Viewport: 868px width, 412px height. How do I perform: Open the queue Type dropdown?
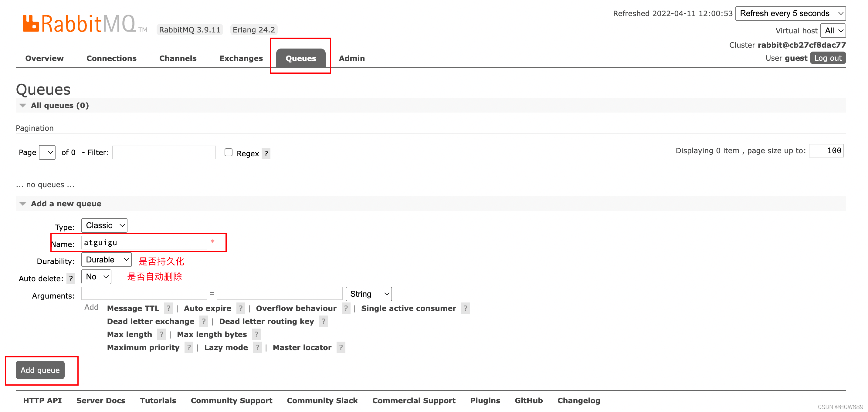(x=104, y=225)
